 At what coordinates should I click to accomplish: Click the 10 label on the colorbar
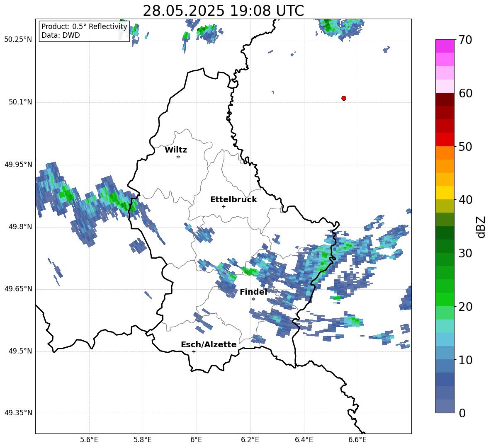pos(465,360)
